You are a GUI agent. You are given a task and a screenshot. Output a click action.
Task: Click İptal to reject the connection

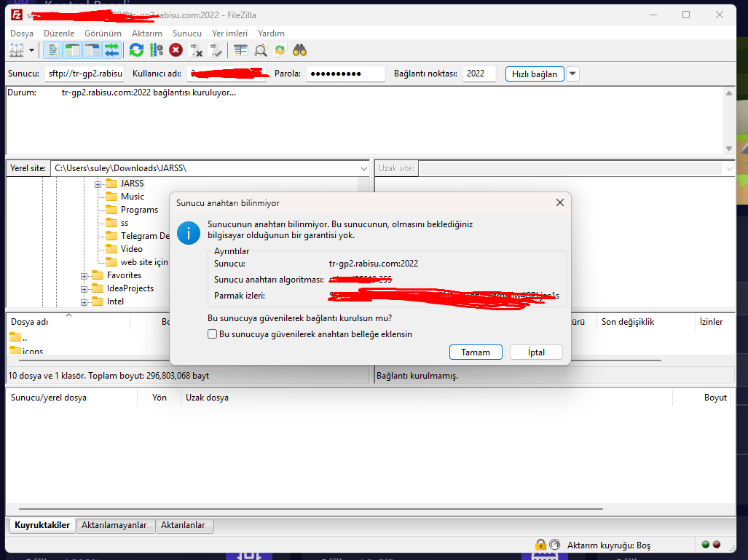pos(536,352)
